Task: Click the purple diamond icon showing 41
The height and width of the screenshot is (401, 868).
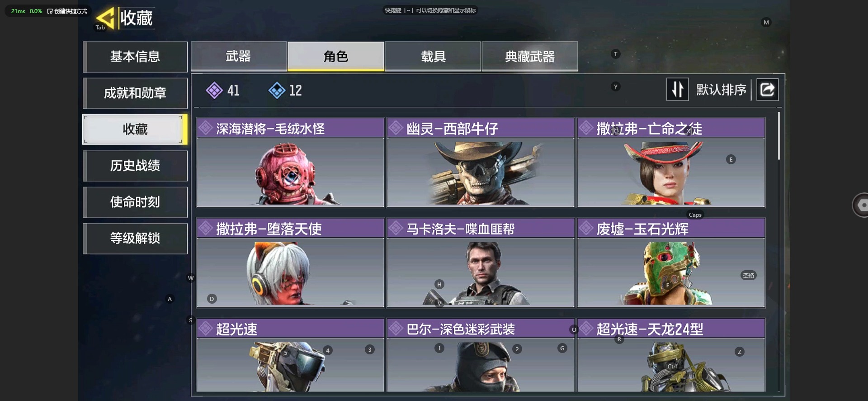Action: pos(214,91)
